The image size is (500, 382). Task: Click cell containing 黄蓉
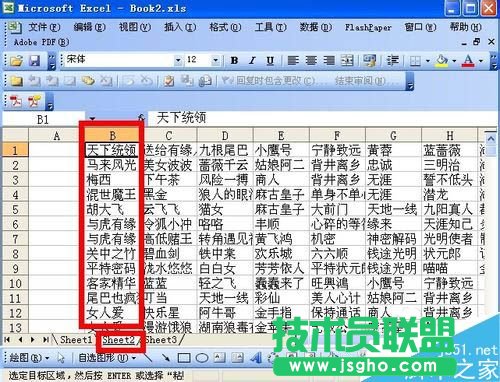tap(393, 150)
